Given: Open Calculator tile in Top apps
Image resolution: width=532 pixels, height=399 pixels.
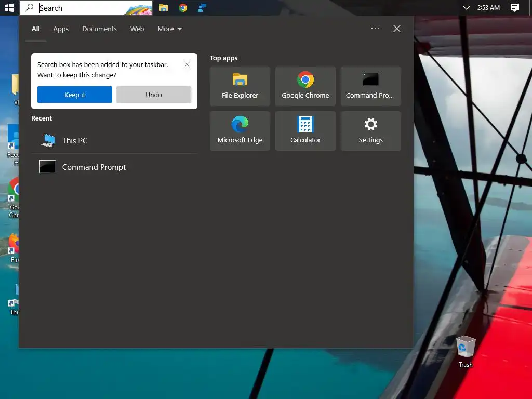Looking at the screenshot, I should pyautogui.click(x=305, y=131).
